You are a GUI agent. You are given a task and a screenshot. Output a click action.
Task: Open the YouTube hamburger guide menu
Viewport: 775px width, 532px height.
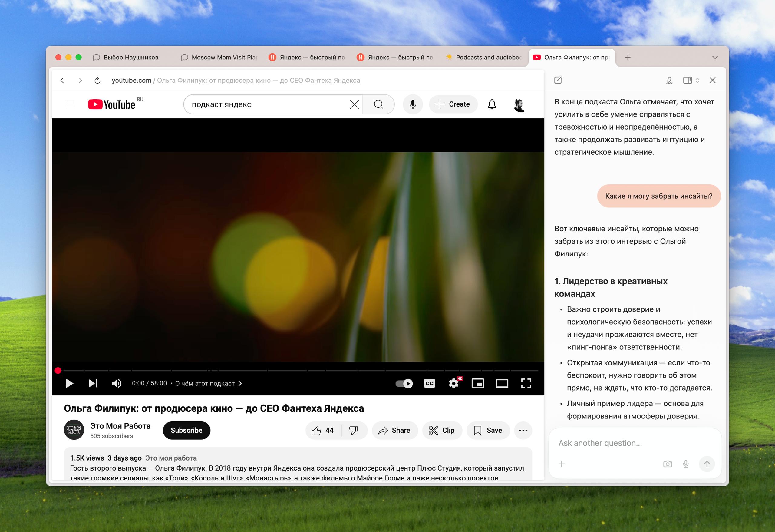click(70, 104)
